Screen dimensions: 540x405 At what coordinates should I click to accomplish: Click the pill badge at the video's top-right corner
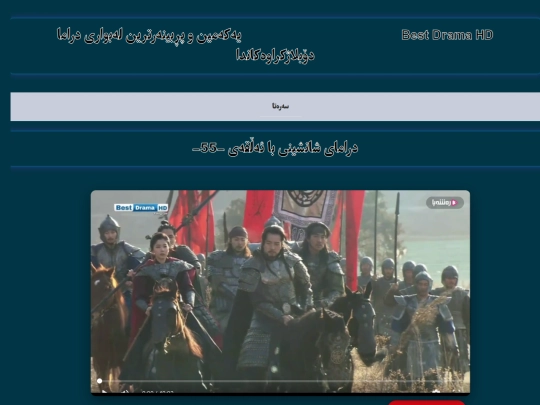point(445,202)
